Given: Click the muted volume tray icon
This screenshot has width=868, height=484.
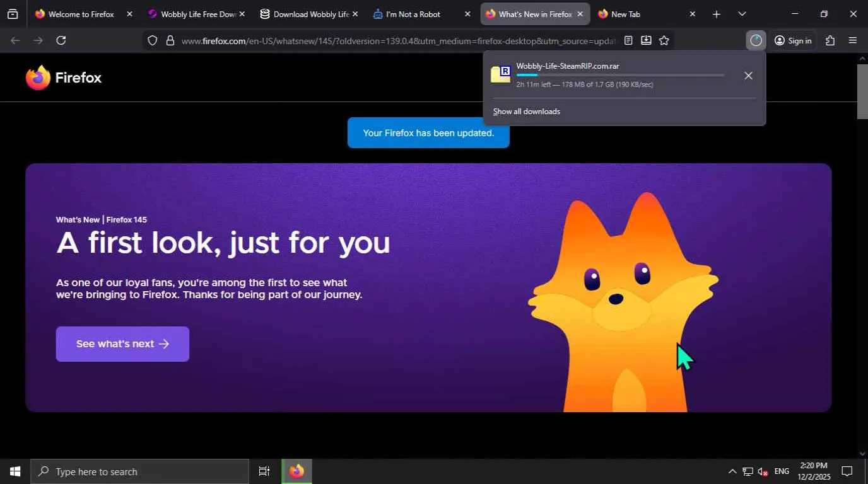Looking at the screenshot, I should pyautogui.click(x=763, y=471).
